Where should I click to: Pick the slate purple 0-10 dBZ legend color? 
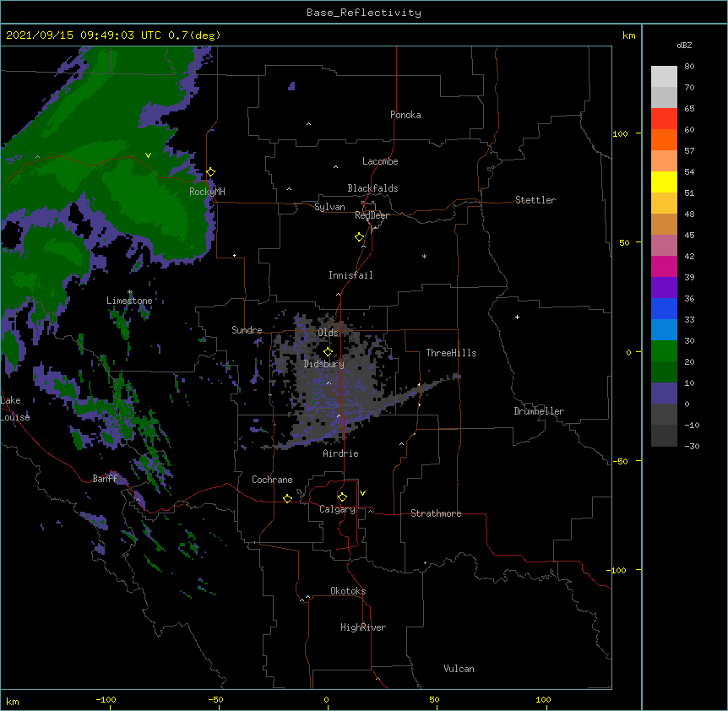(664, 393)
